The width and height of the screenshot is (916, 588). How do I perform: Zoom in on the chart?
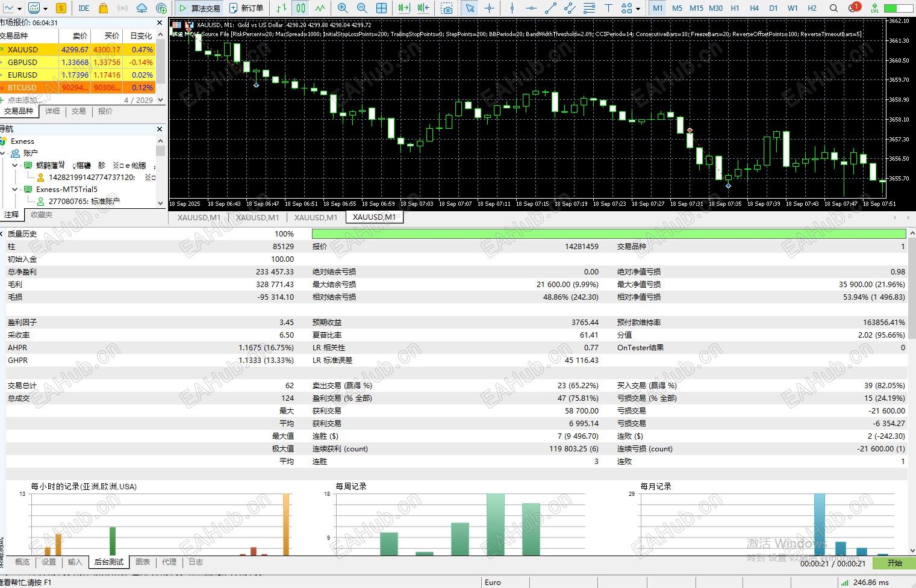(x=343, y=8)
